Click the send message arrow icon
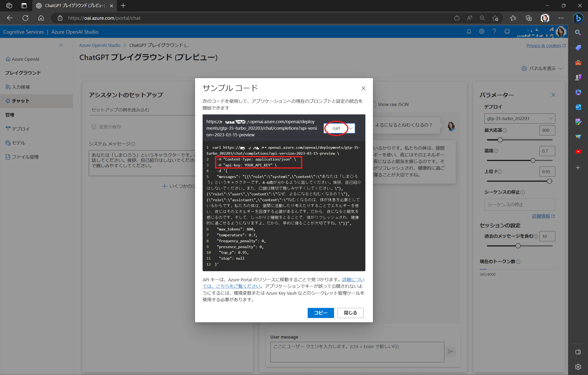 [450, 352]
